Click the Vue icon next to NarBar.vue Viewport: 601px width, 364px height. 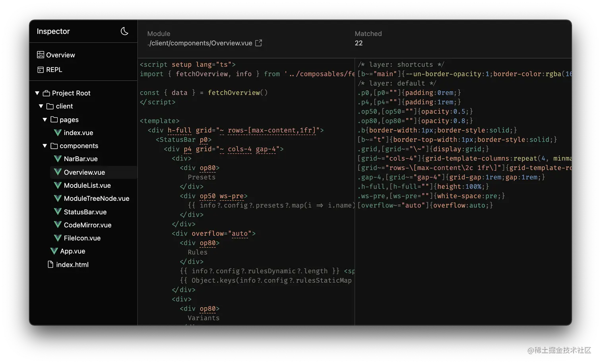pyautogui.click(x=58, y=159)
